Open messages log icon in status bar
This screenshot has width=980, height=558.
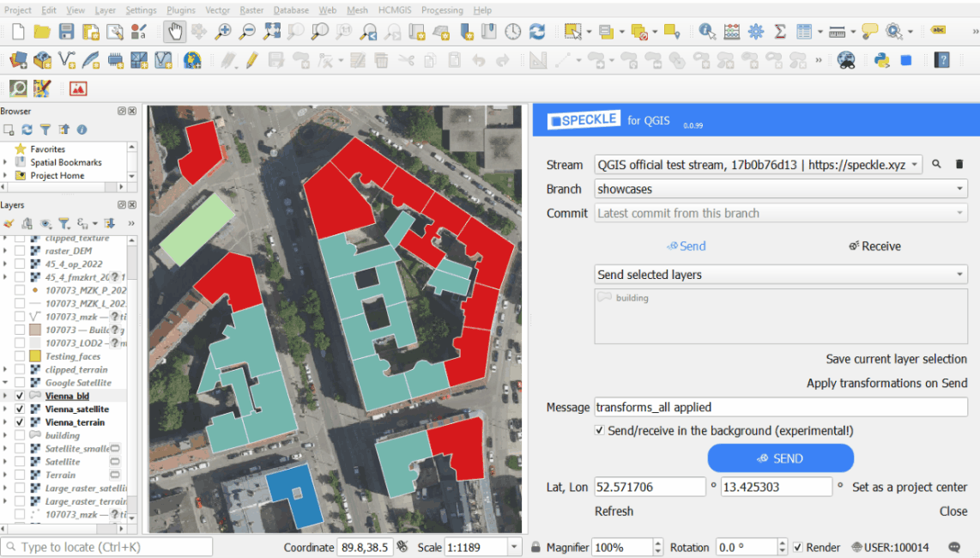pos(954,548)
